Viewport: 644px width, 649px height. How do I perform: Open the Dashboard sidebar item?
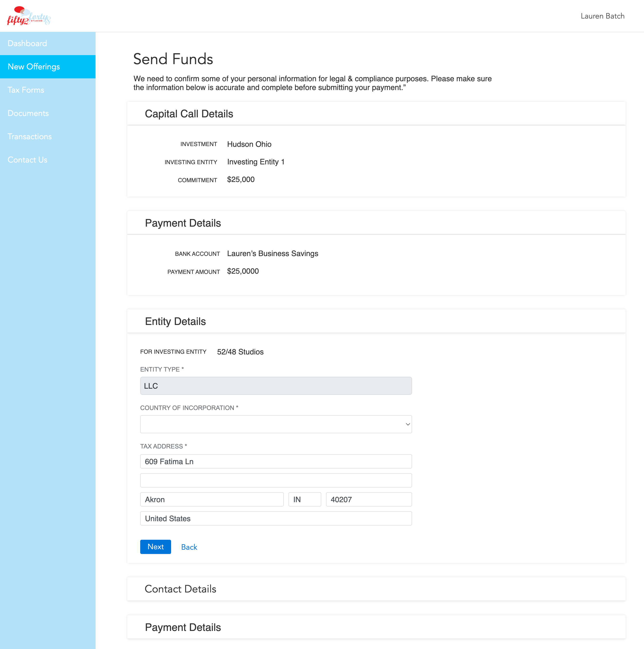pyautogui.click(x=27, y=43)
